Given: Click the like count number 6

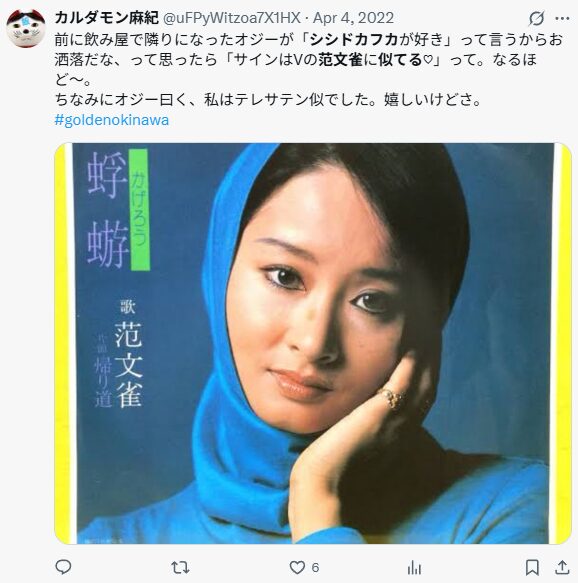Looking at the screenshot, I should (315, 568).
